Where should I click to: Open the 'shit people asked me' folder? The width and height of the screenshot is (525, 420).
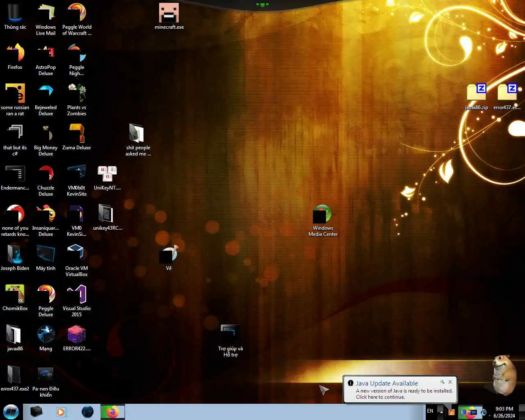tap(138, 140)
